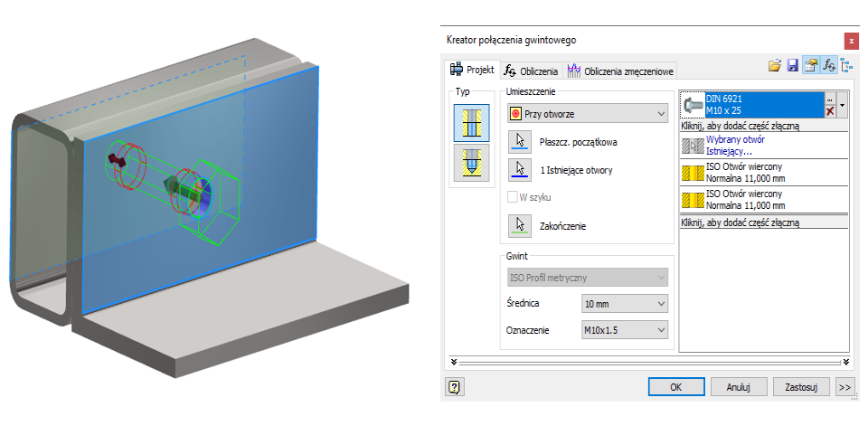The image size is (868, 426).
Task: Expand the panel with the right double-chevron
Action: [x=845, y=362]
